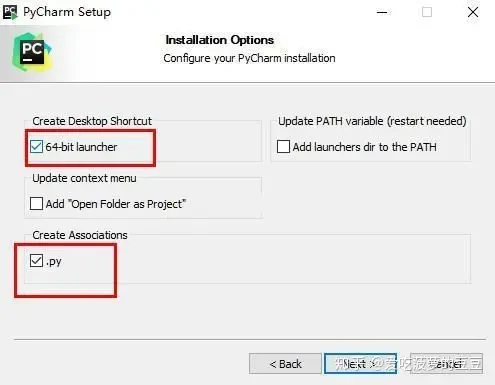Click the "Add launchers dir to the PATH" label
This screenshot has width=495, height=385.
click(365, 147)
